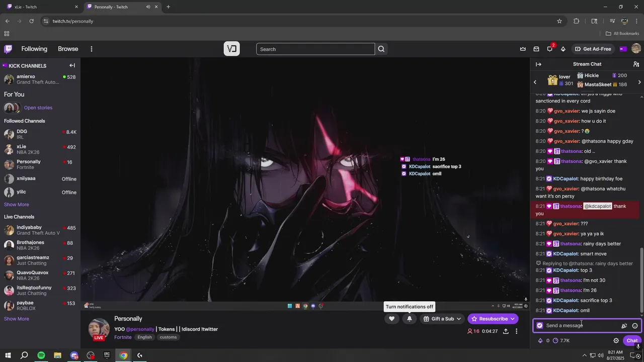Open xLie channel in sidebar
The height and width of the screenshot is (362, 644).
coord(40,149)
